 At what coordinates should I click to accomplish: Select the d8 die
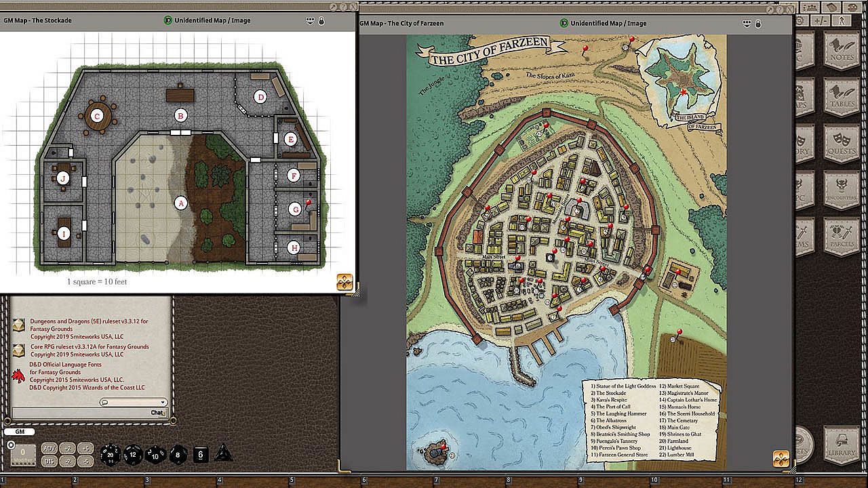pyautogui.click(x=178, y=454)
